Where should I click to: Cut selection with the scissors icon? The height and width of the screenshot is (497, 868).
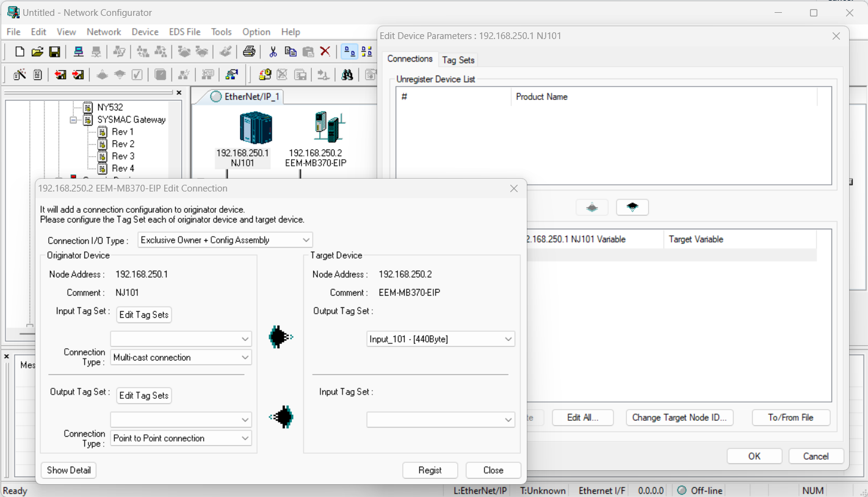pos(273,52)
